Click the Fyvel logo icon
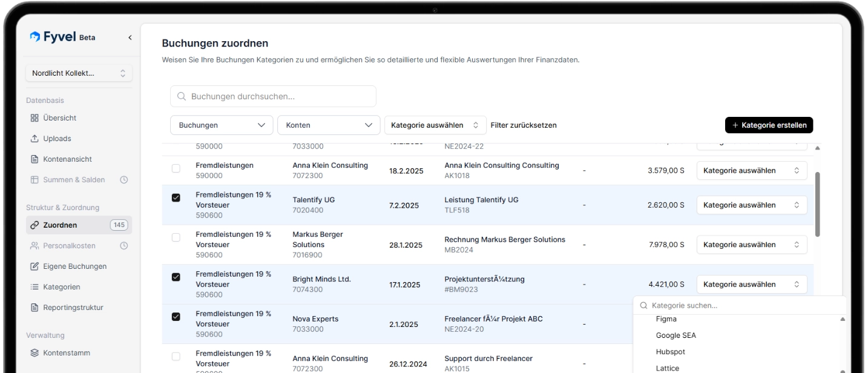 [35, 37]
